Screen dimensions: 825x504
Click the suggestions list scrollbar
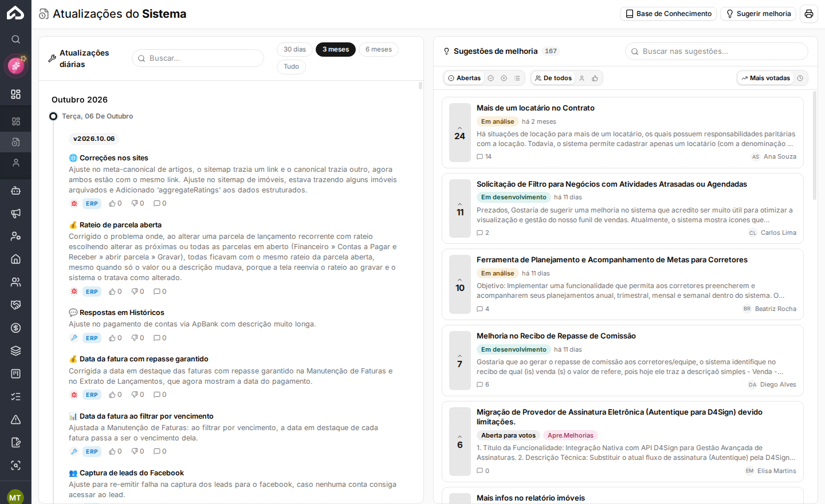[x=815, y=145]
